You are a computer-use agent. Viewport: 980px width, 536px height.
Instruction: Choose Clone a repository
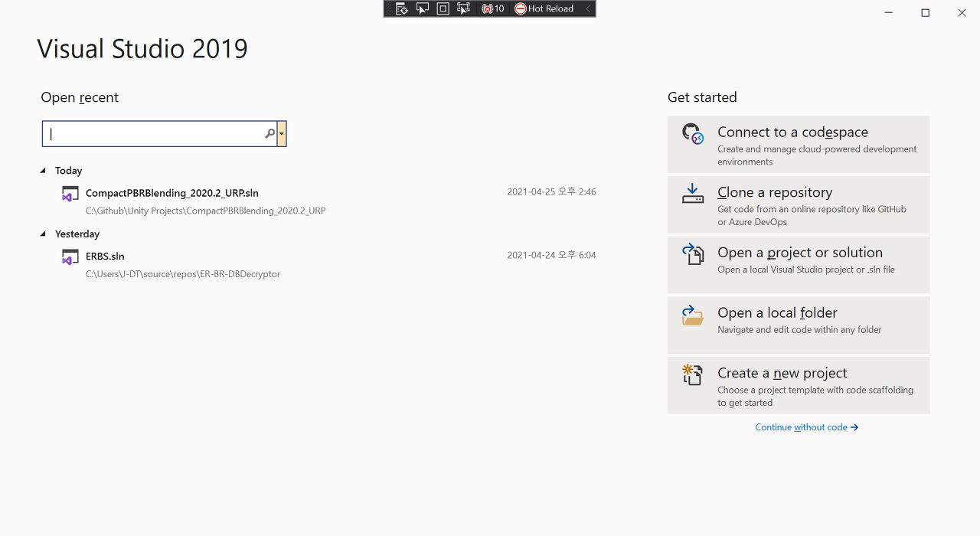[x=799, y=205]
